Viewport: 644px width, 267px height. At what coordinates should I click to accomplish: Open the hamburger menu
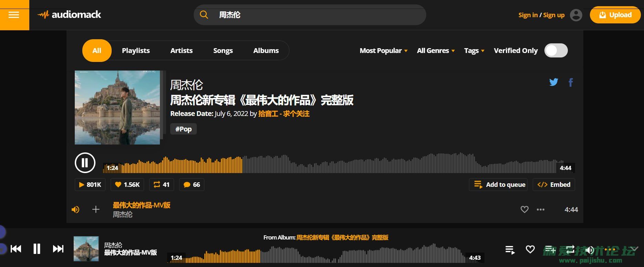pyautogui.click(x=14, y=15)
